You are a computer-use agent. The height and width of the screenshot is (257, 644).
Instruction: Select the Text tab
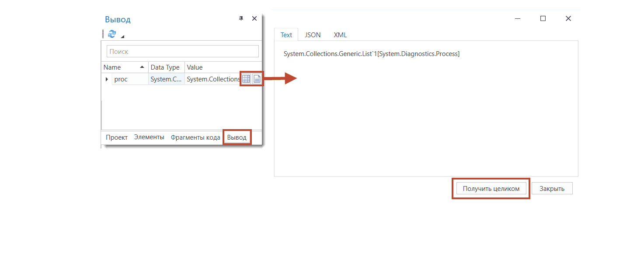click(286, 35)
